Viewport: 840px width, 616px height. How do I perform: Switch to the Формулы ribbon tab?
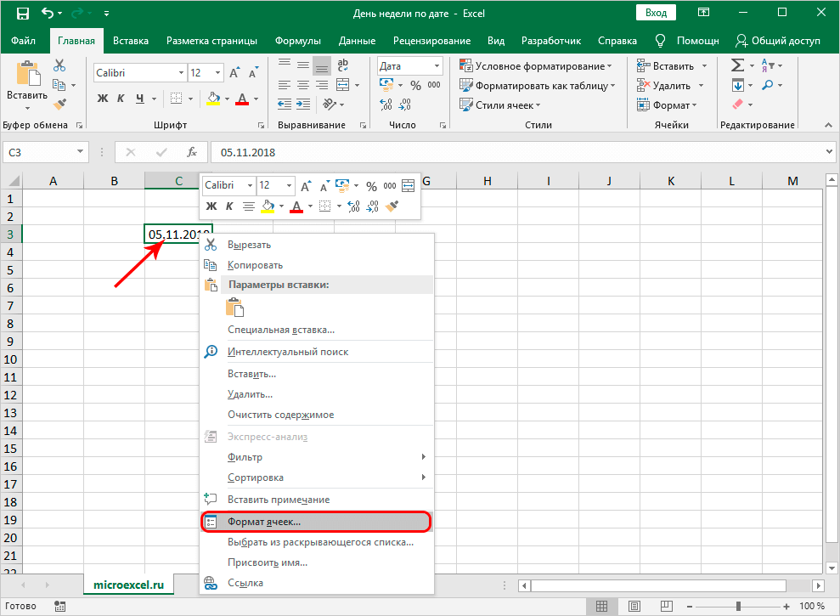coord(297,41)
